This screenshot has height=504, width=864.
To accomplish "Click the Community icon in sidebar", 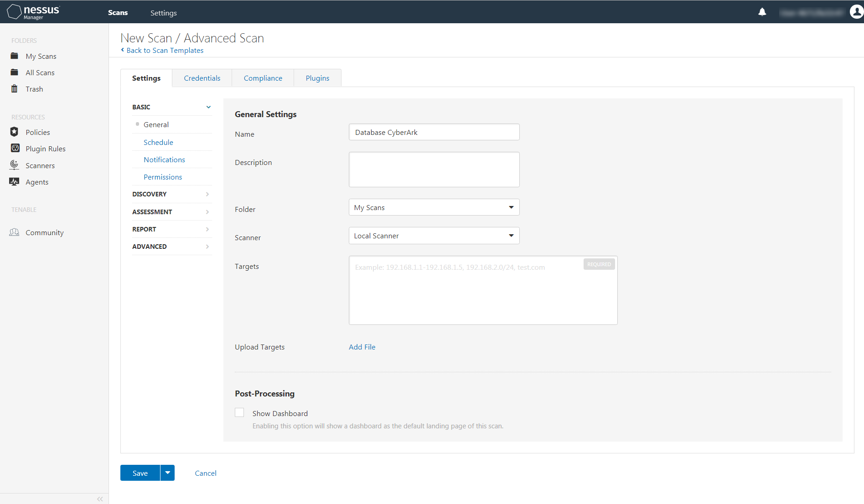I will tap(15, 232).
